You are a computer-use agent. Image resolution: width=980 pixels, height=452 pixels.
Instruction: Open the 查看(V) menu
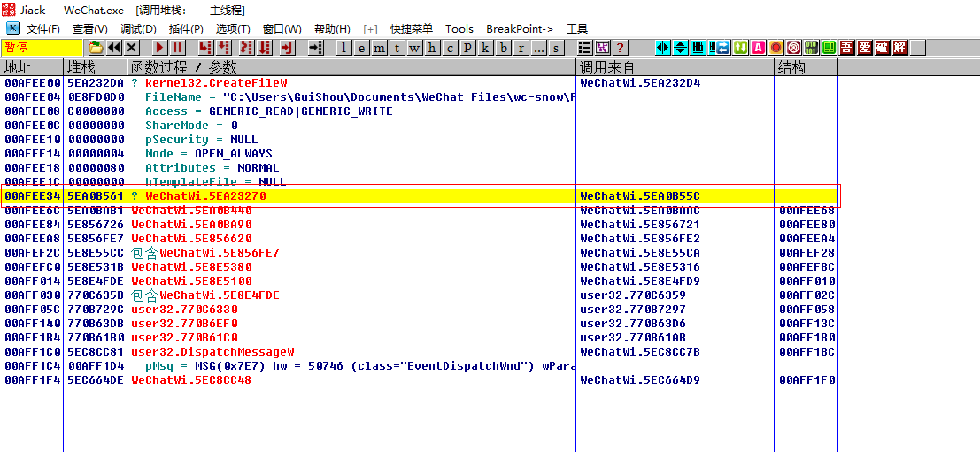click(x=90, y=28)
